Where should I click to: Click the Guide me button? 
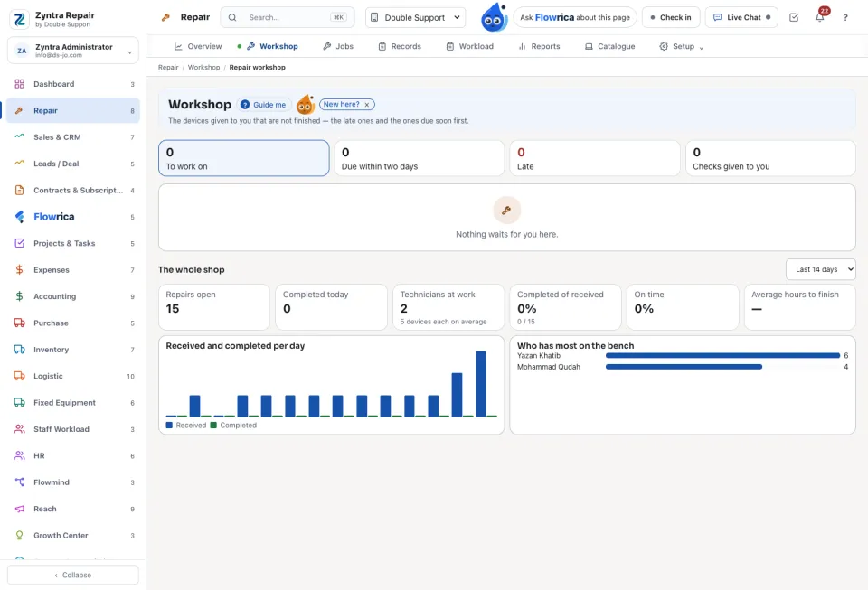point(264,105)
